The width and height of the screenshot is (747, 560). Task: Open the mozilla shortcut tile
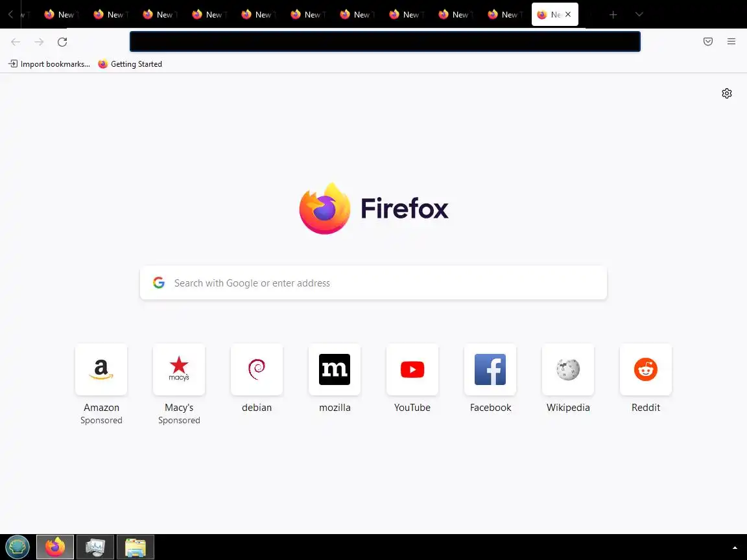click(x=335, y=369)
